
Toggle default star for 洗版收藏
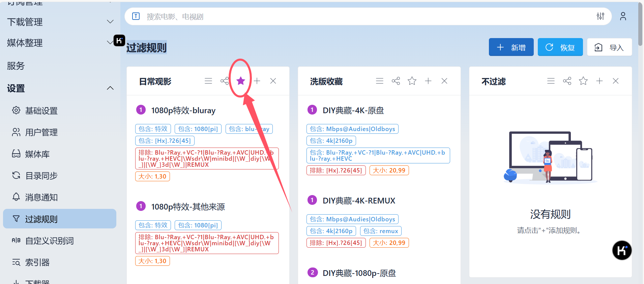pos(412,81)
